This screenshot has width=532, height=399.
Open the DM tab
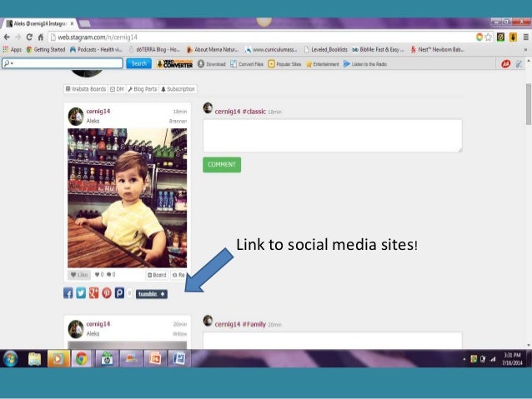coord(117,89)
